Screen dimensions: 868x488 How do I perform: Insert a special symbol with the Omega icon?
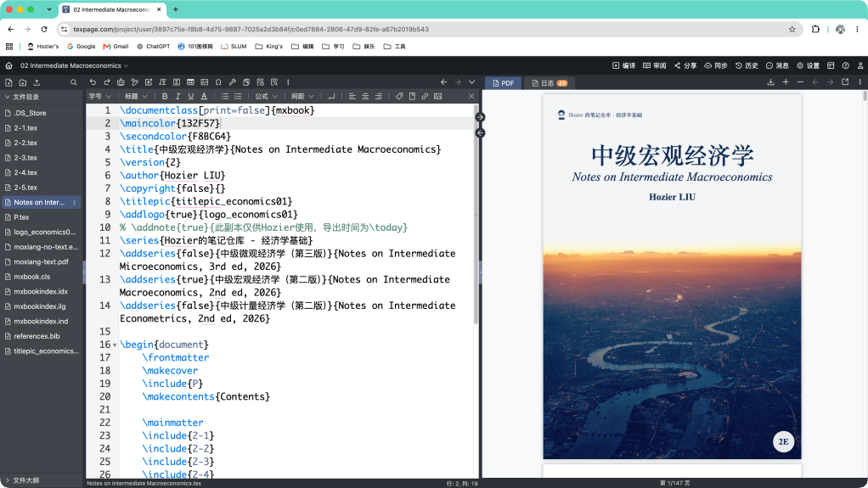click(218, 81)
